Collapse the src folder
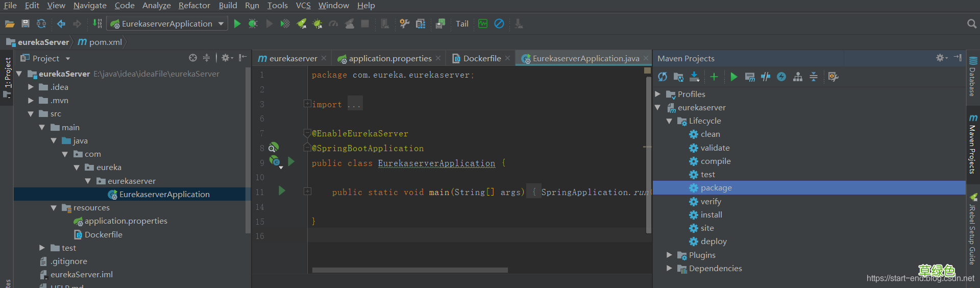The image size is (980, 288). (31, 114)
